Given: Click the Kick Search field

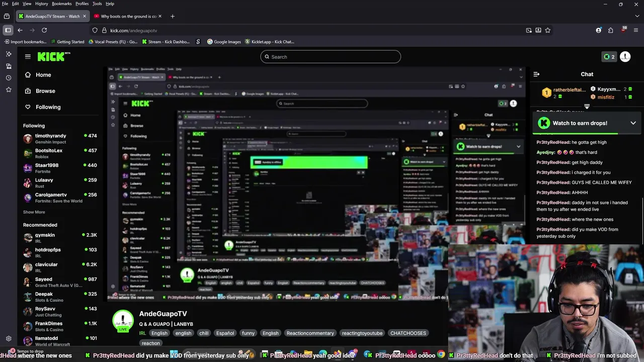Looking at the screenshot, I should tap(331, 57).
